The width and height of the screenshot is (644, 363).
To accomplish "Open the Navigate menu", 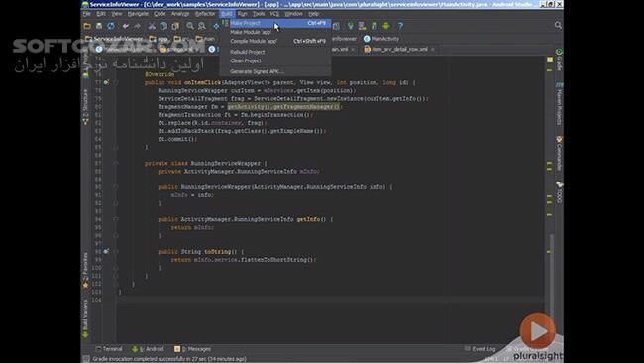I will [x=138, y=14].
